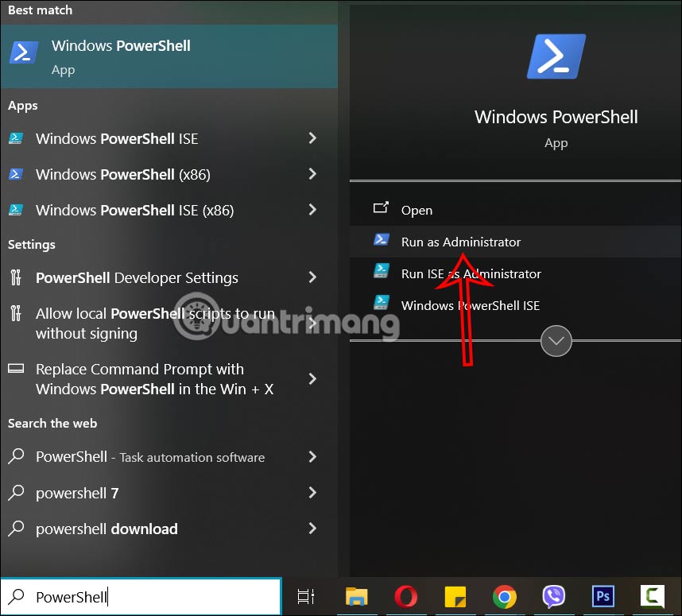The height and width of the screenshot is (616, 682).
Task: Launch Photoshop from taskbar
Action: coord(603,596)
